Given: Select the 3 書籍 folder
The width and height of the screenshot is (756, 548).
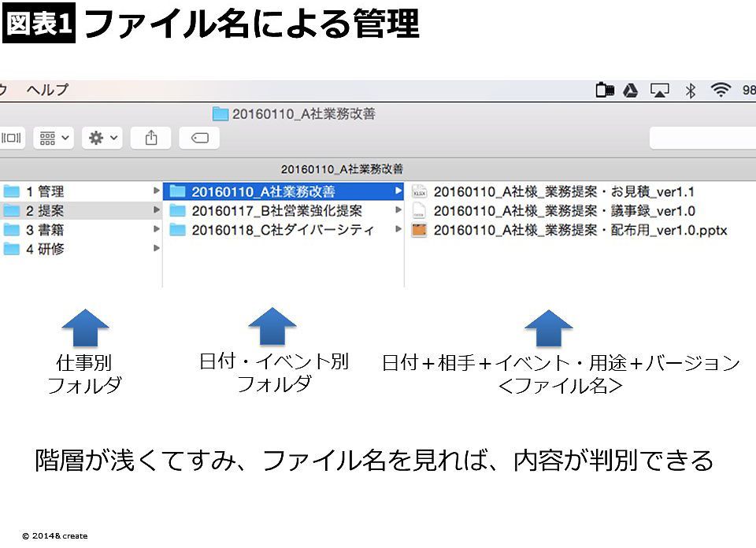Looking at the screenshot, I should [x=46, y=230].
